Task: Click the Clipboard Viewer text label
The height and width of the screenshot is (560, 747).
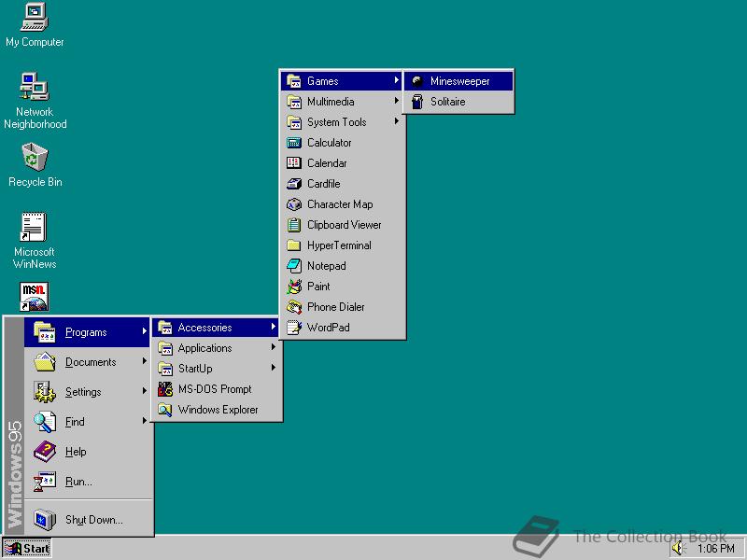Action: (x=345, y=225)
